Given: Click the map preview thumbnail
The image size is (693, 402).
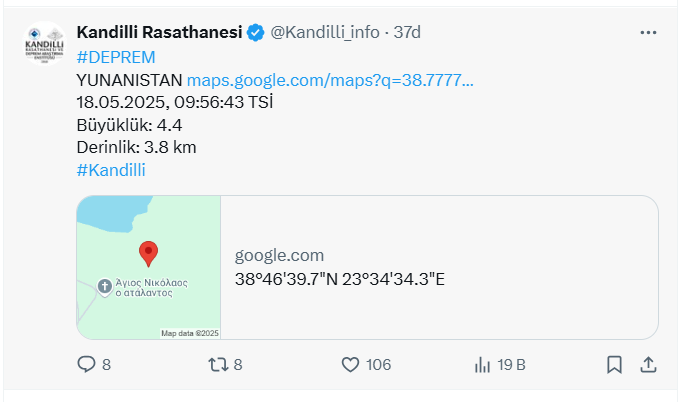Looking at the screenshot, I should point(148,267).
